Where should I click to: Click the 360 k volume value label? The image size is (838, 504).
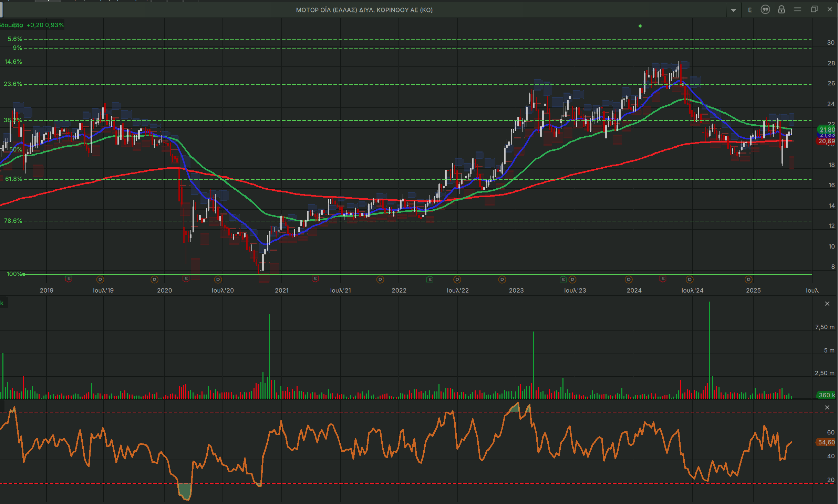click(826, 395)
